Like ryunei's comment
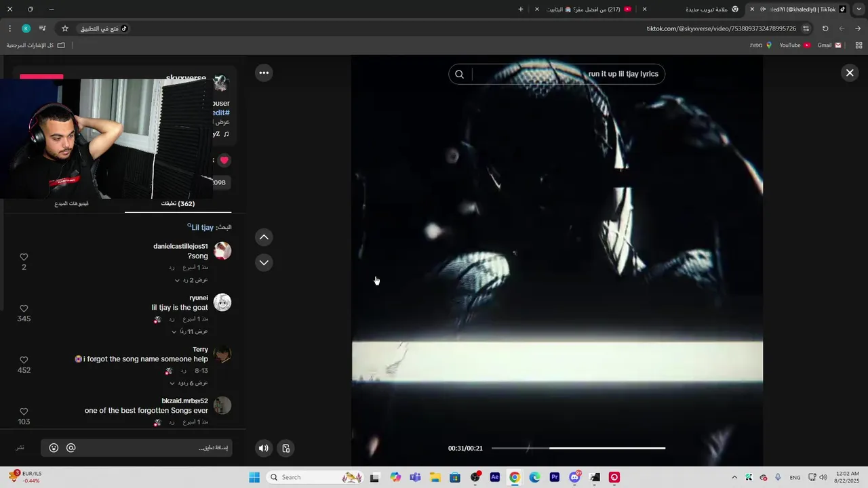The width and height of the screenshot is (868, 488). coord(24,308)
